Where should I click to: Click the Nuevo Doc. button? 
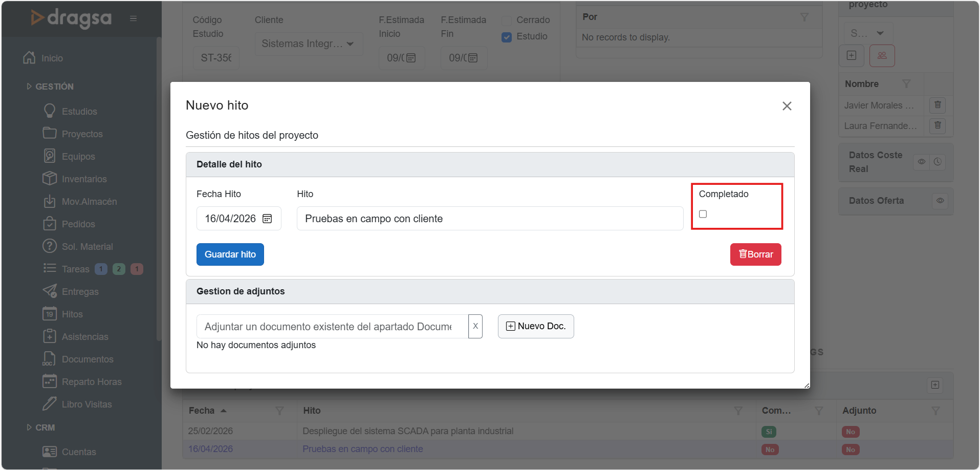[x=536, y=326]
